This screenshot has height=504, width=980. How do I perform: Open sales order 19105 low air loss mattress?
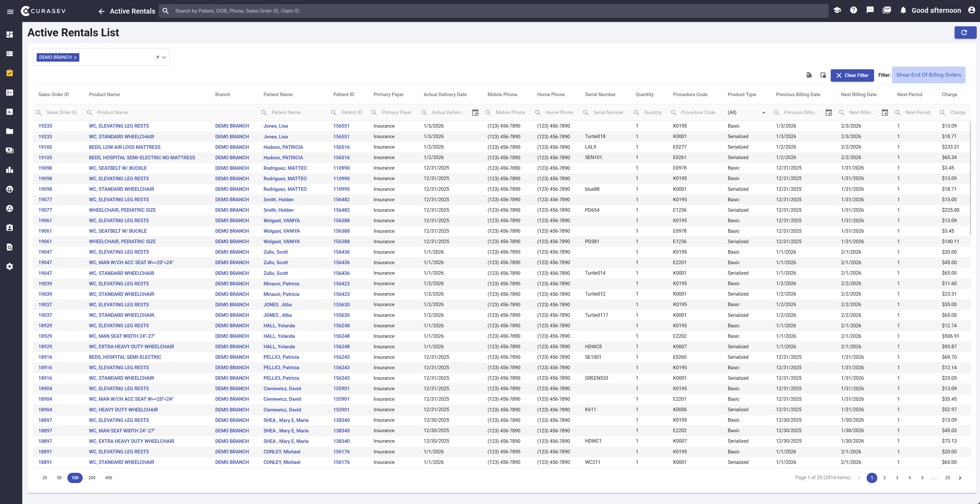click(45, 147)
